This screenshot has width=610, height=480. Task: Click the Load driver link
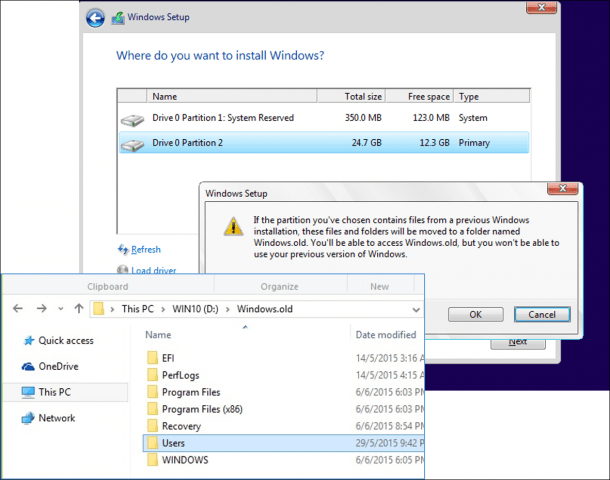(154, 270)
